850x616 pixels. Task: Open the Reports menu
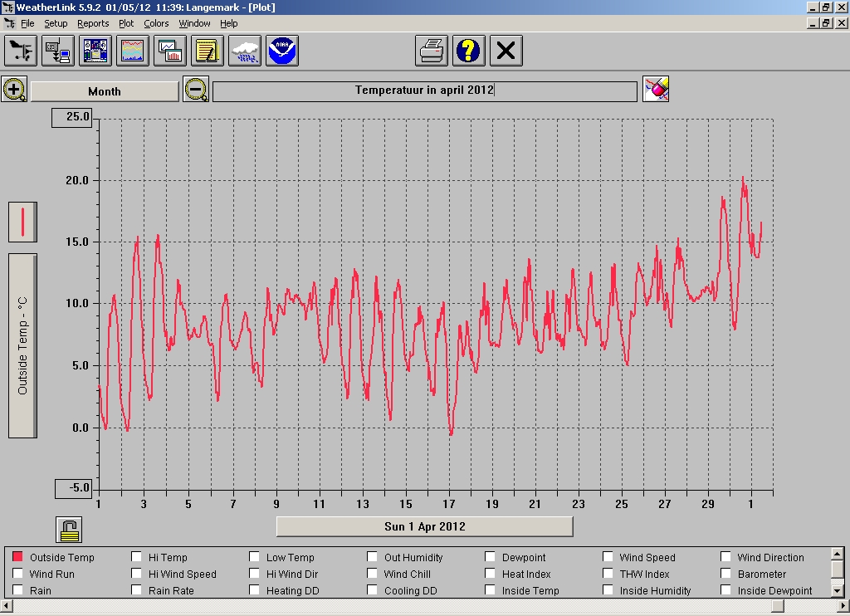coord(93,23)
